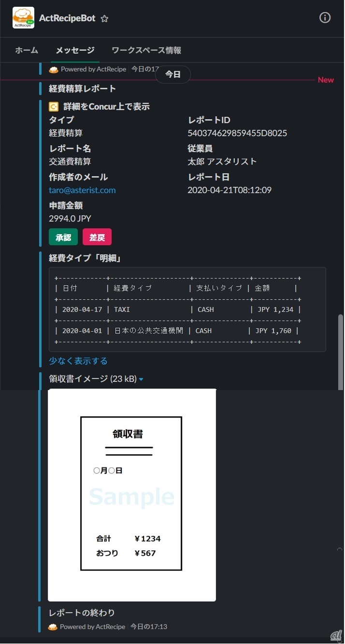Open the 領収書 receipt image preview
The height and width of the screenshot is (644, 345).
click(x=132, y=495)
